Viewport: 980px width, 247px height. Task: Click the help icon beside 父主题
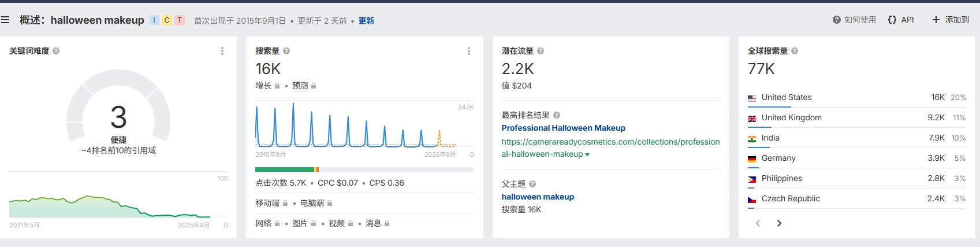tap(532, 184)
